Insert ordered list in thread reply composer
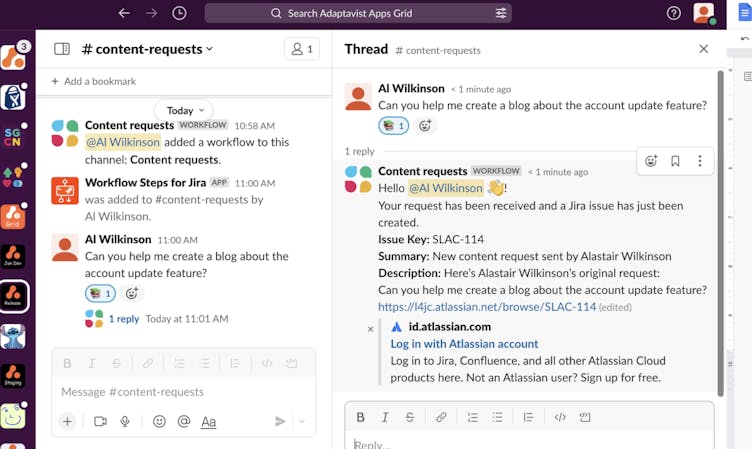Viewport: 752px width, 449px height. [473, 417]
